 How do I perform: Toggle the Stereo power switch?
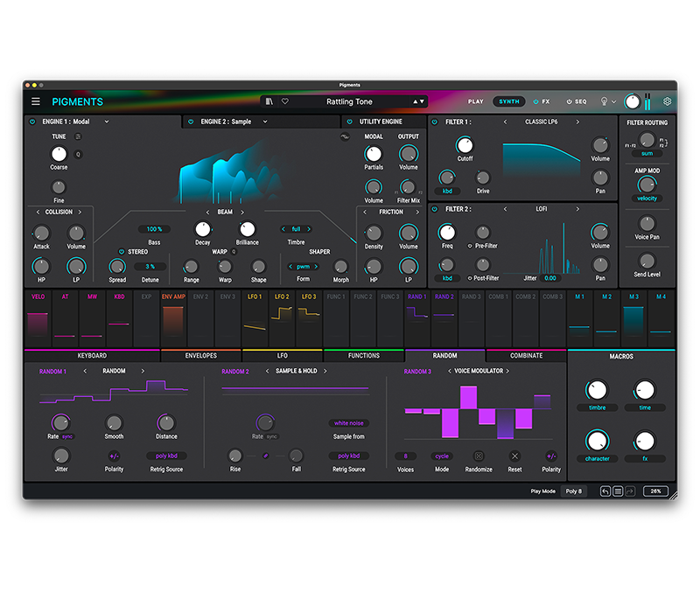pos(122,252)
